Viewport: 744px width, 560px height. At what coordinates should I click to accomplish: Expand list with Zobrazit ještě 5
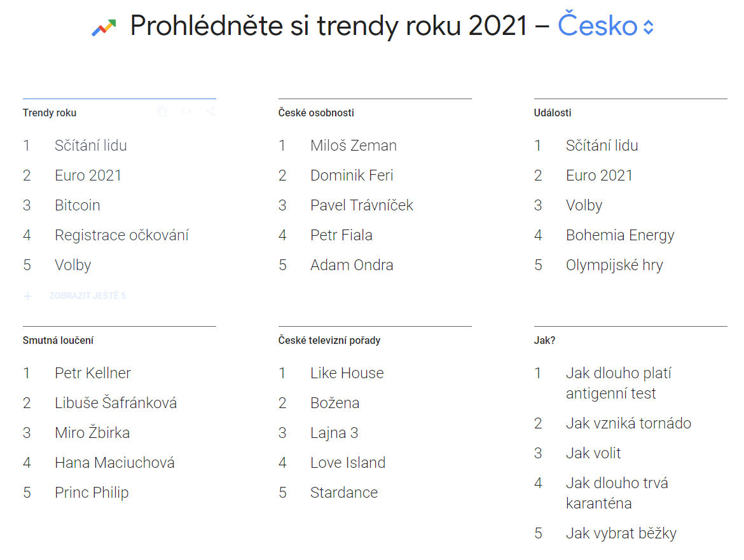(87, 296)
